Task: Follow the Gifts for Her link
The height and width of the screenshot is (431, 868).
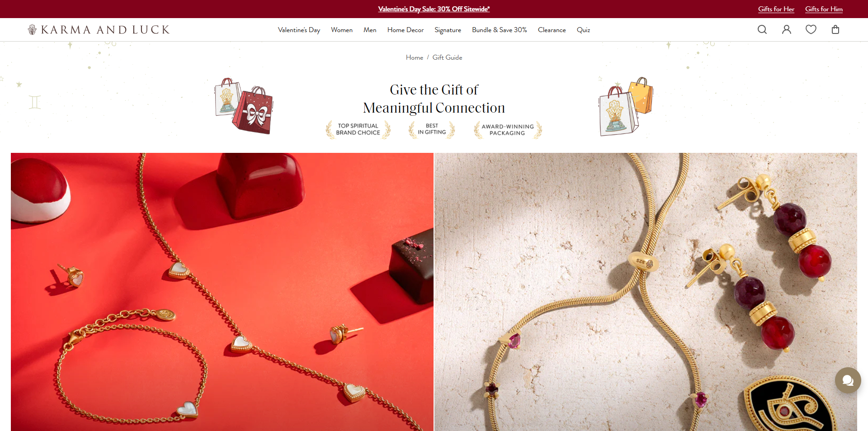Action: (x=776, y=9)
